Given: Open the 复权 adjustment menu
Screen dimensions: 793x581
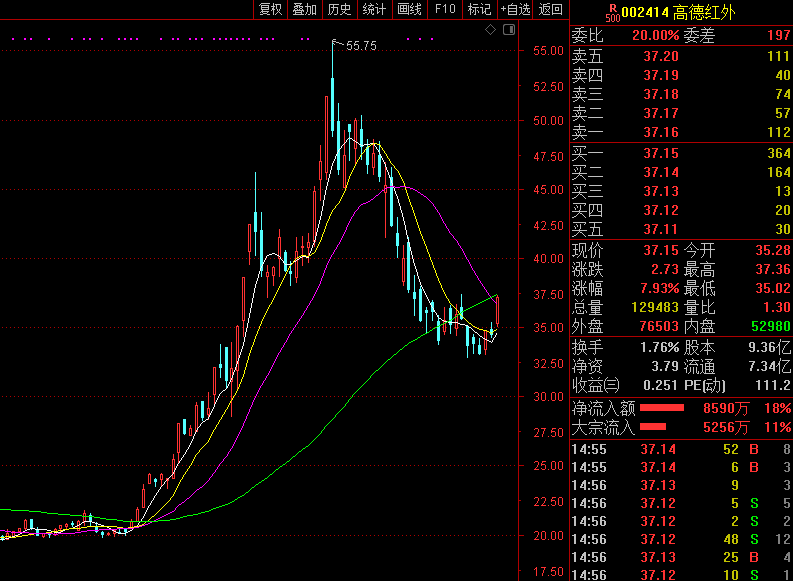Looking at the screenshot, I should tap(271, 10).
